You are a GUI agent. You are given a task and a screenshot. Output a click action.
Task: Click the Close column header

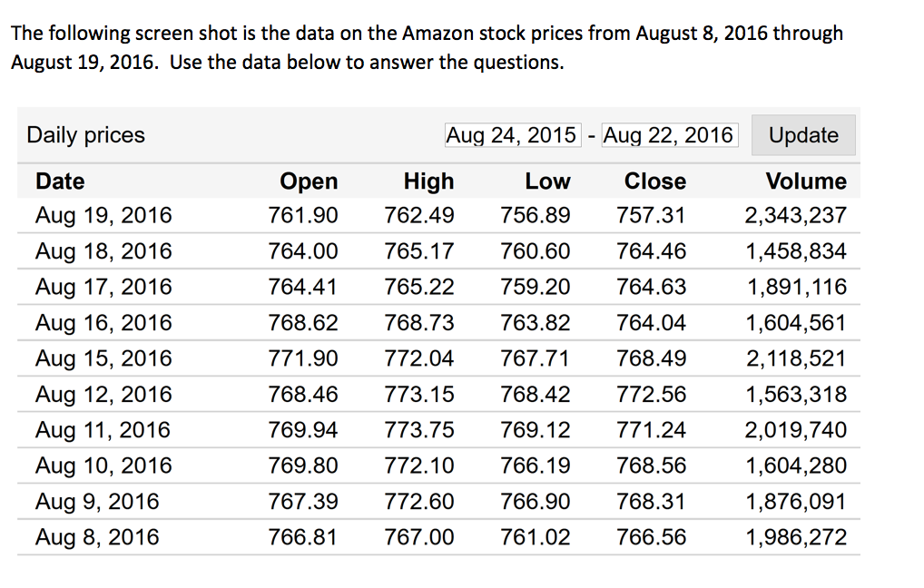click(654, 181)
